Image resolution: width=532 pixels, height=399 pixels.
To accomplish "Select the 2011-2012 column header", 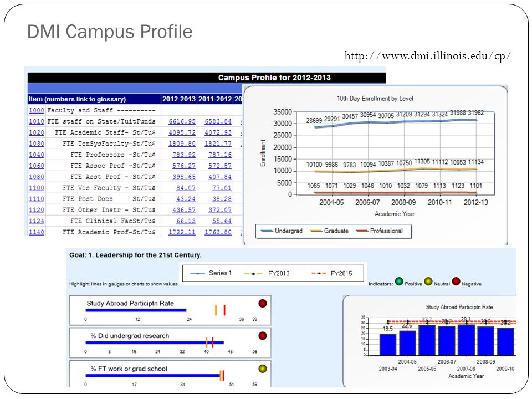I will coord(215,99).
